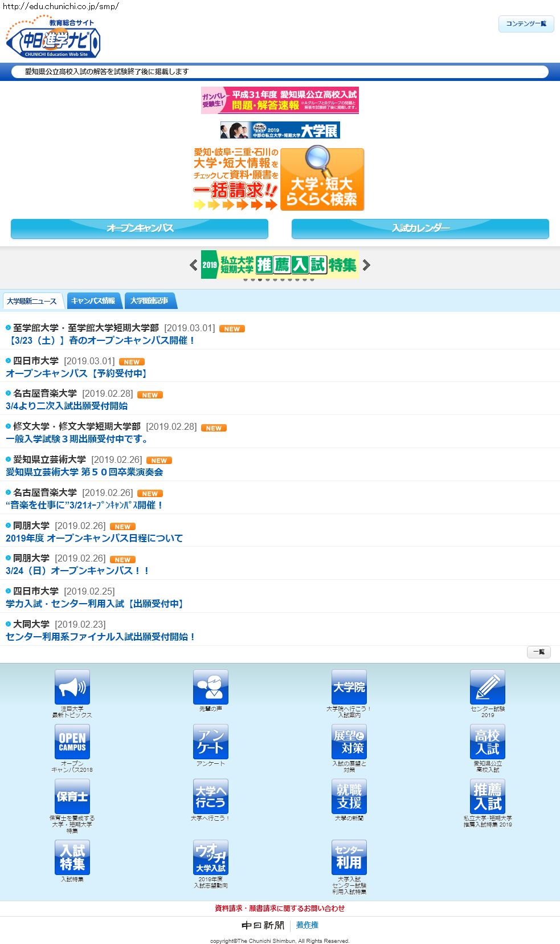The width and height of the screenshot is (560, 944).
Task: Click the 推薦入試 feature icon
Action: [487, 796]
